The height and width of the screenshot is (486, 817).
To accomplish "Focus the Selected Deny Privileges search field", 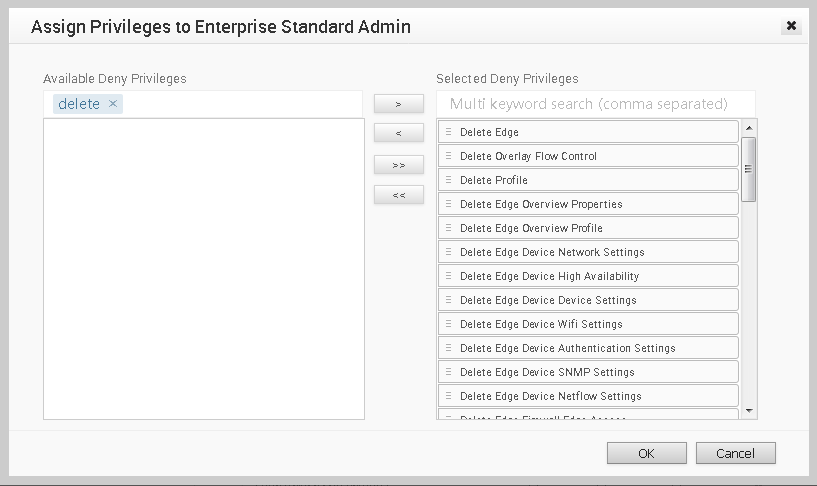I will [596, 104].
